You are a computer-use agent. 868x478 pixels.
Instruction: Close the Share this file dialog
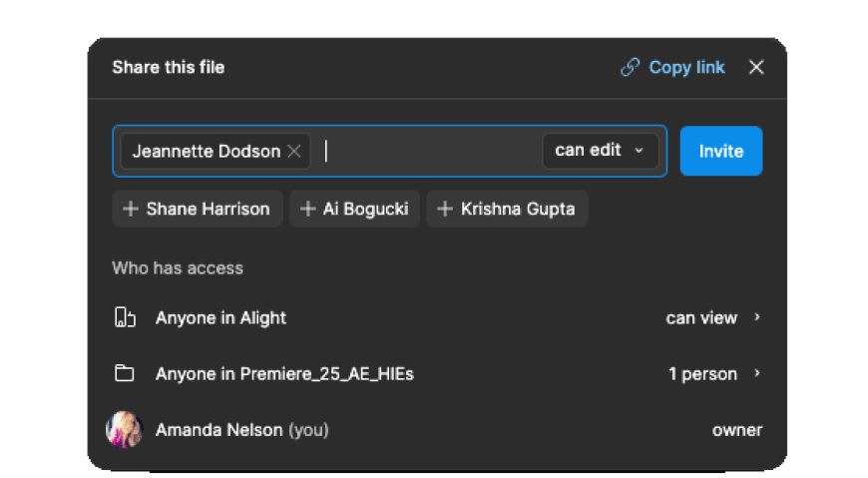756,68
